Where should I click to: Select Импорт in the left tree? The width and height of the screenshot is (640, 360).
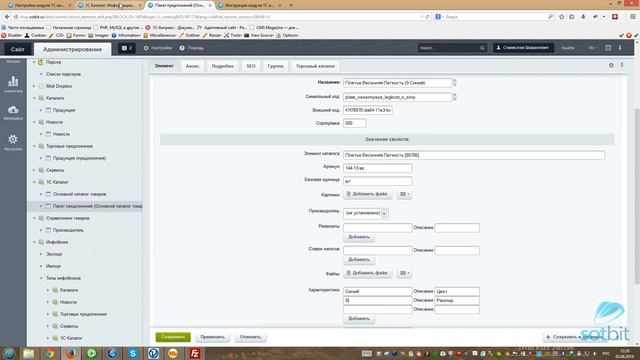(x=53, y=266)
